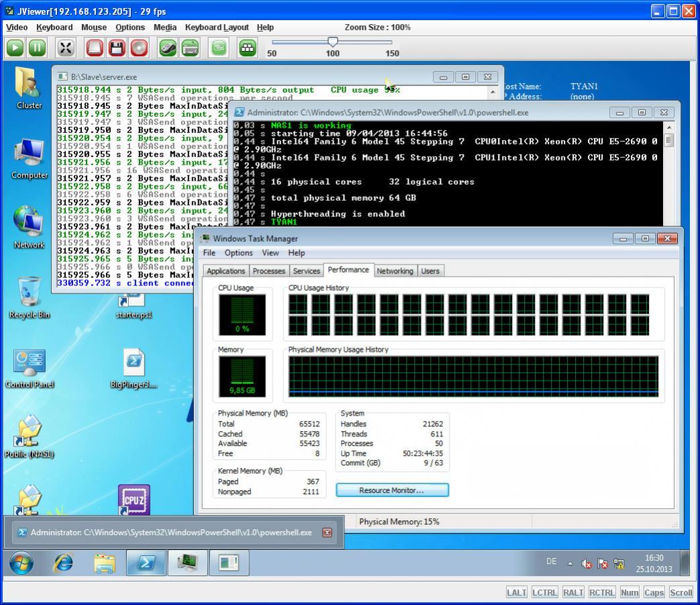Click the Action Center flag tray icon
Viewport: 700px width, 605px height.
click(x=602, y=564)
